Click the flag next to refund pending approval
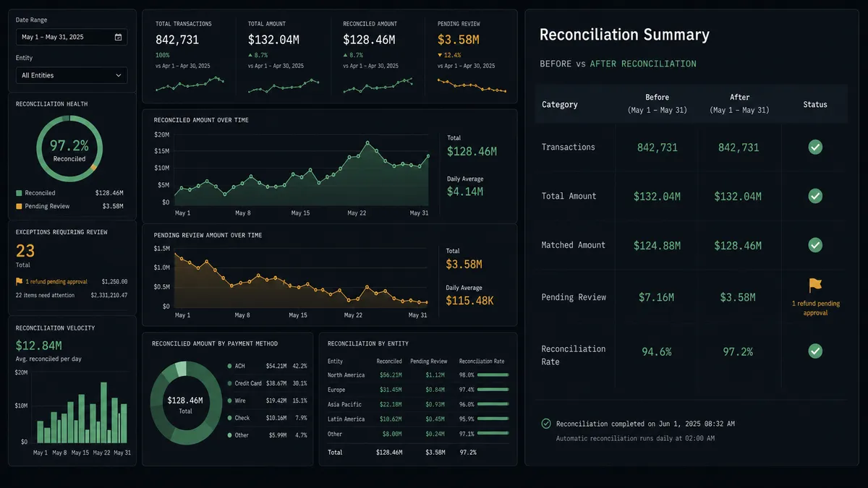This screenshot has width=868, height=488. pyautogui.click(x=20, y=281)
